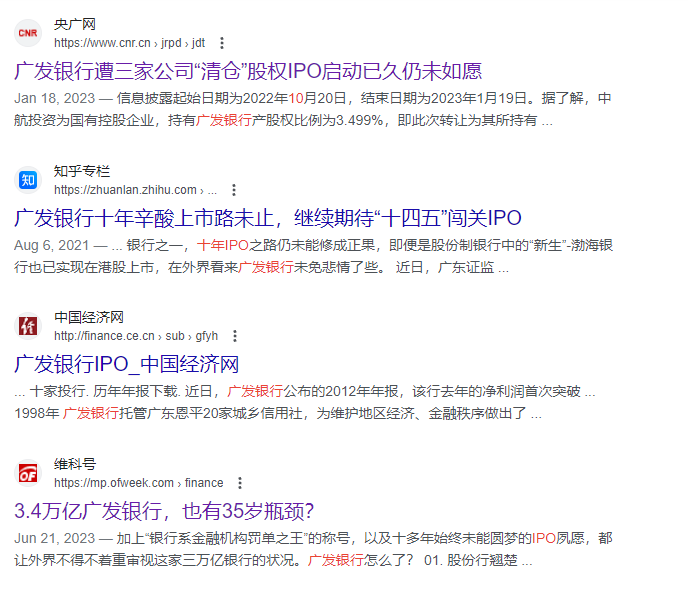The image size is (688, 605).
Task: Click the zhuanlan.zhihu.com URL
Action: [x=135, y=190]
